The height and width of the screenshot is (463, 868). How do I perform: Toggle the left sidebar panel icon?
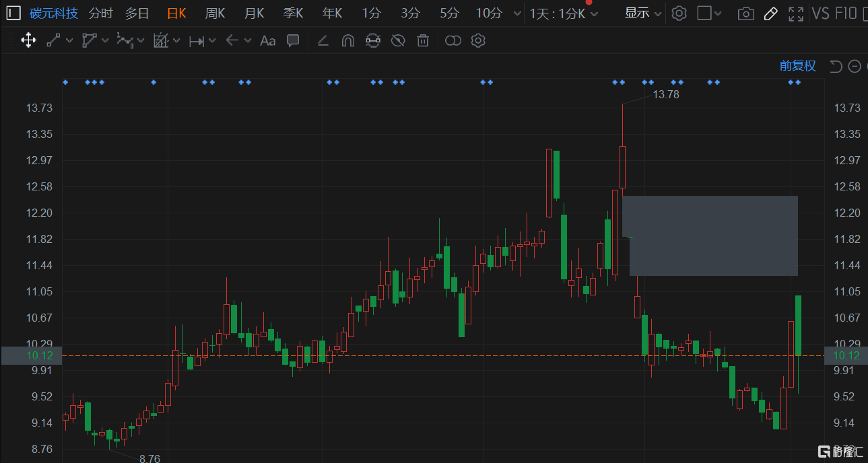click(x=13, y=13)
